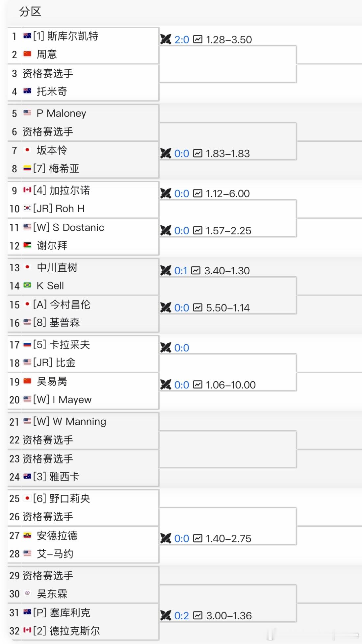Select player [8] 基普森
362x644 pixels.
57,323
